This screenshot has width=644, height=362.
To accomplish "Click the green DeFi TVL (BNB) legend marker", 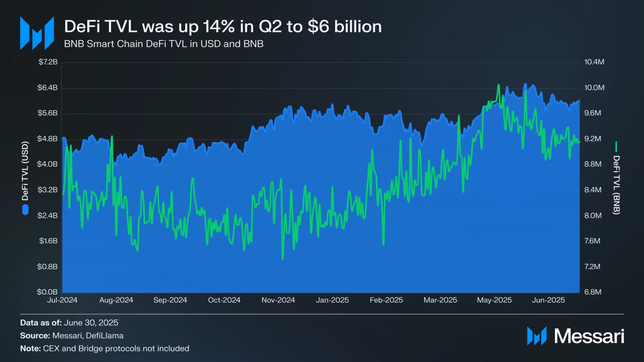I will pos(616,146).
